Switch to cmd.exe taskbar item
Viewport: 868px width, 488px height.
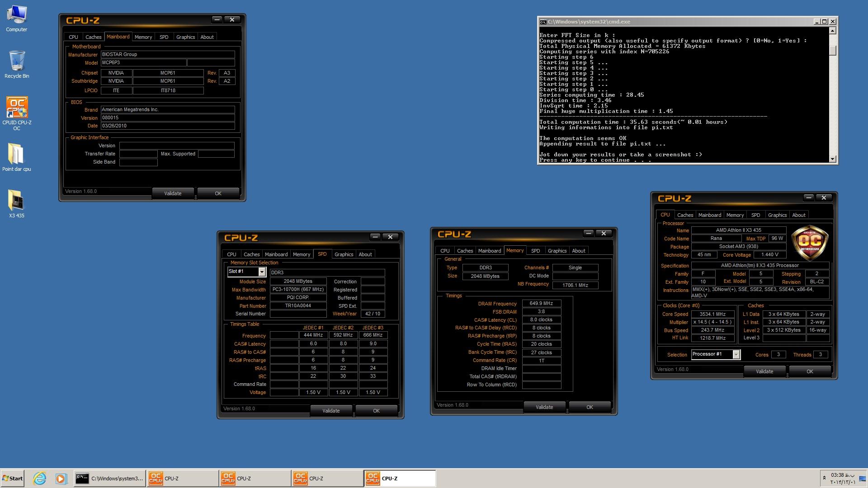pos(109,479)
